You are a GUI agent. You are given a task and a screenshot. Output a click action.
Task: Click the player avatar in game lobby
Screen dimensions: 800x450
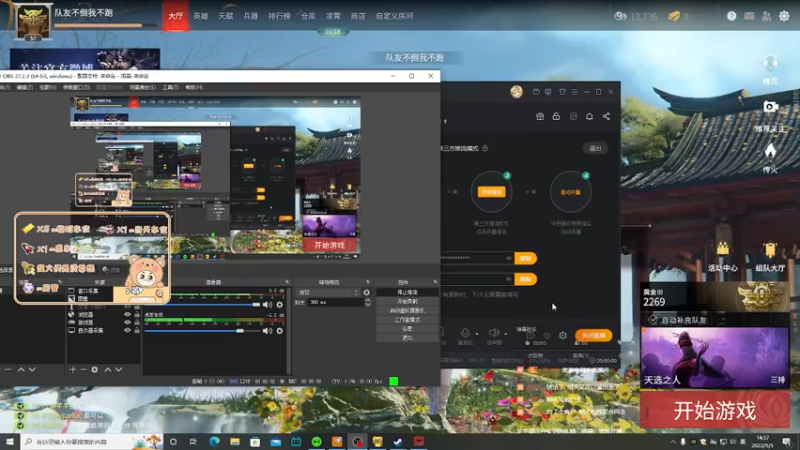(33, 20)
